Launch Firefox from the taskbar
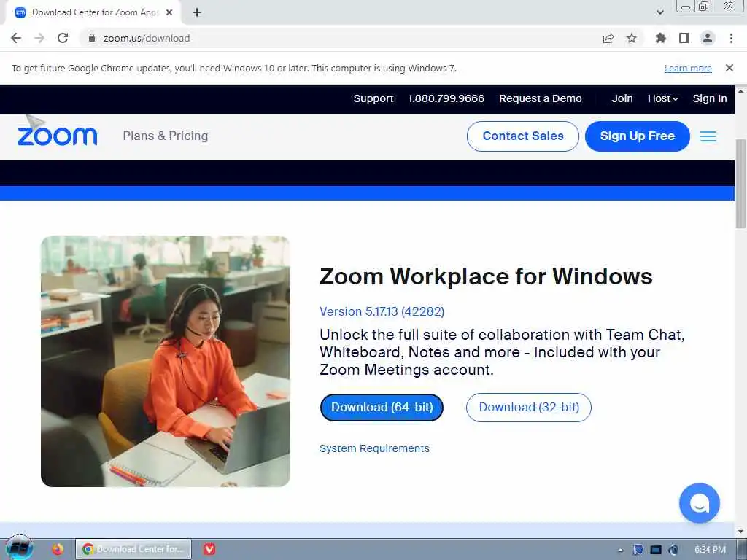This screenshot has height=560, width=747. pyautogui.click(x=58, y=549)
